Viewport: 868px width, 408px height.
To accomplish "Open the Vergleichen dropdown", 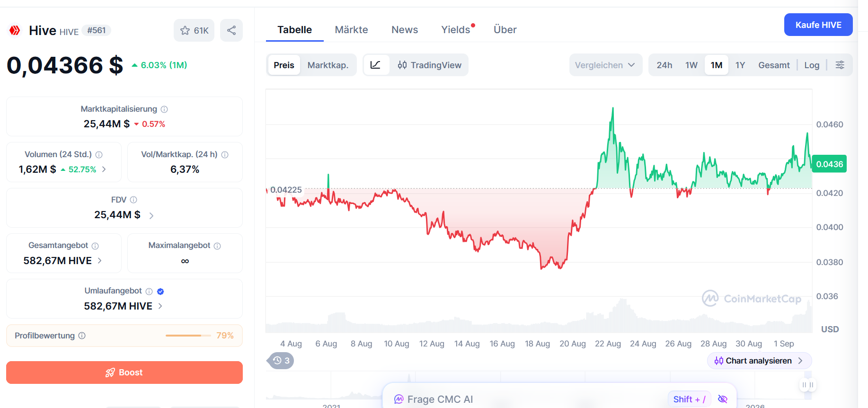I will click(605, 65).
